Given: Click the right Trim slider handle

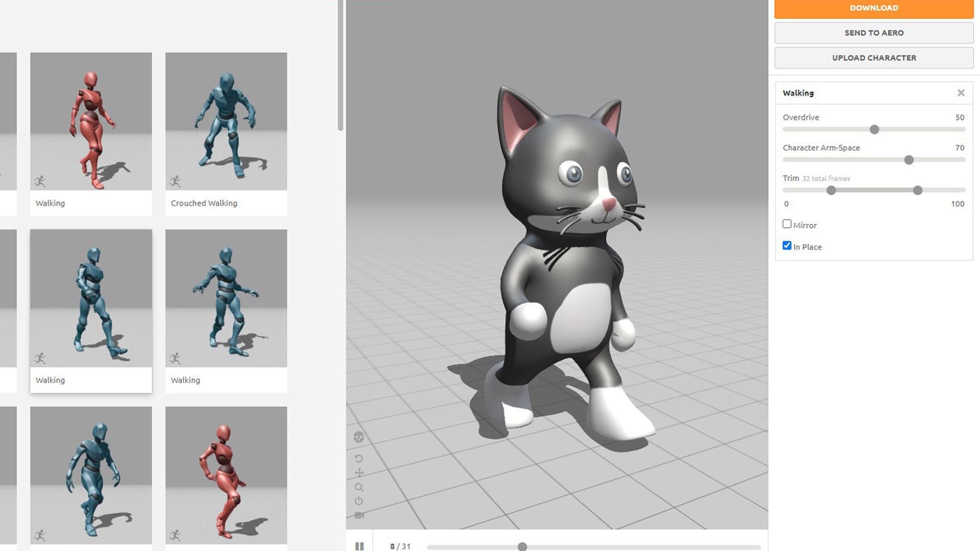Looking at the screenshot, I should click(x=918, y=190).
